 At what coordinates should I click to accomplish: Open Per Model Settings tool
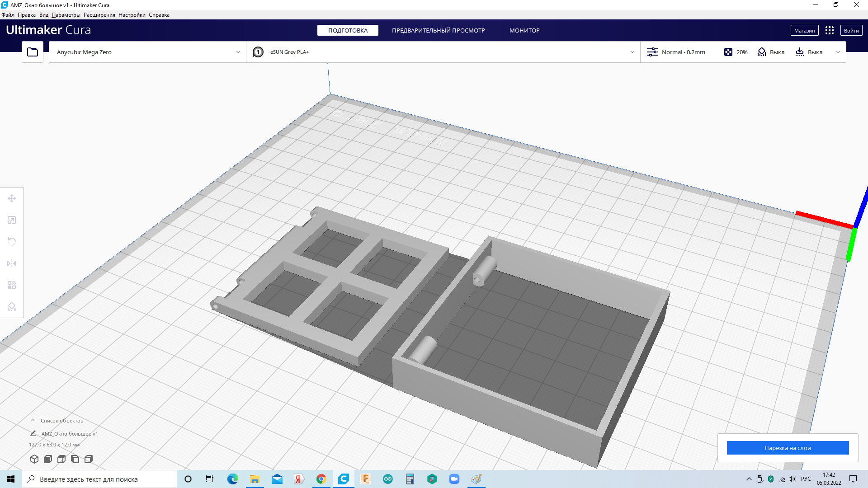[x=12, y=285]
